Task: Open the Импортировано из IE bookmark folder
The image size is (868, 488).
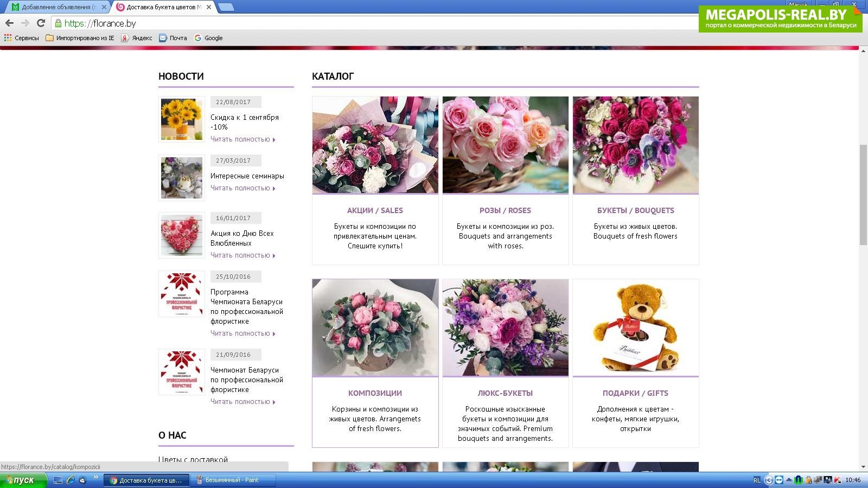Action: coord(80,38)
